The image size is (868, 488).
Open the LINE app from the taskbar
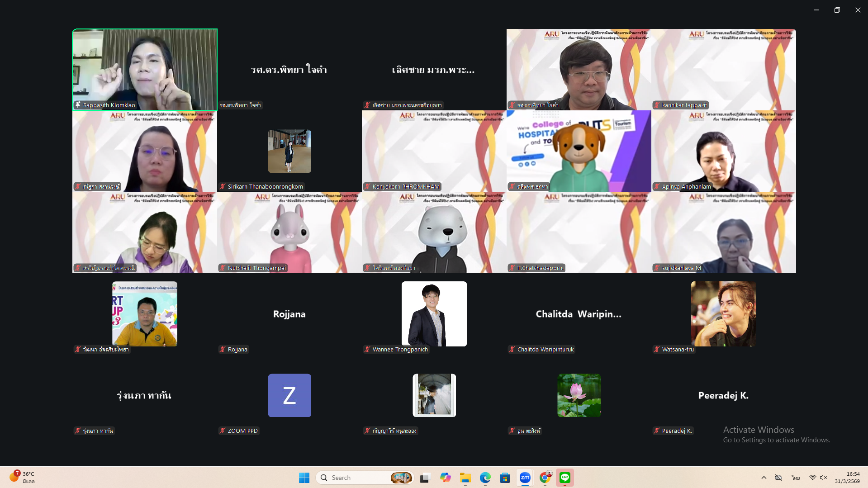pos(564,478)
